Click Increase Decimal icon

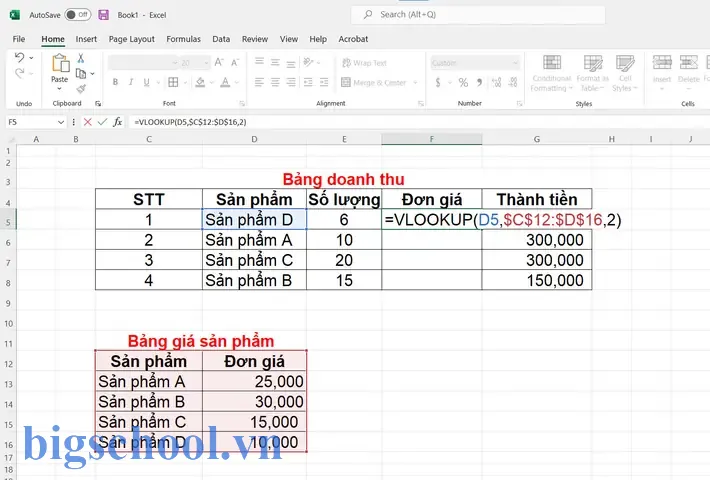pos(496,82)
